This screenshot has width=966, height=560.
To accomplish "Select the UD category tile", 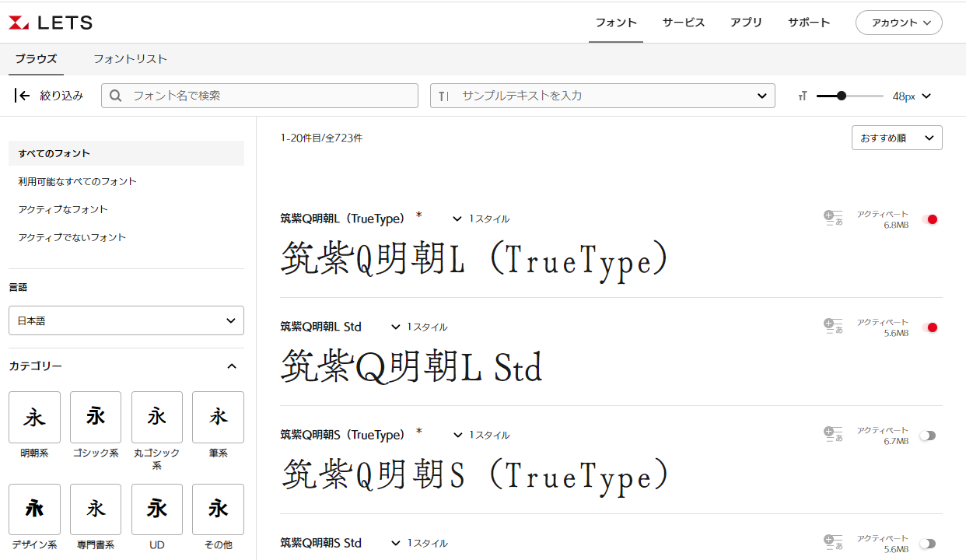I will tap(157, 509).
